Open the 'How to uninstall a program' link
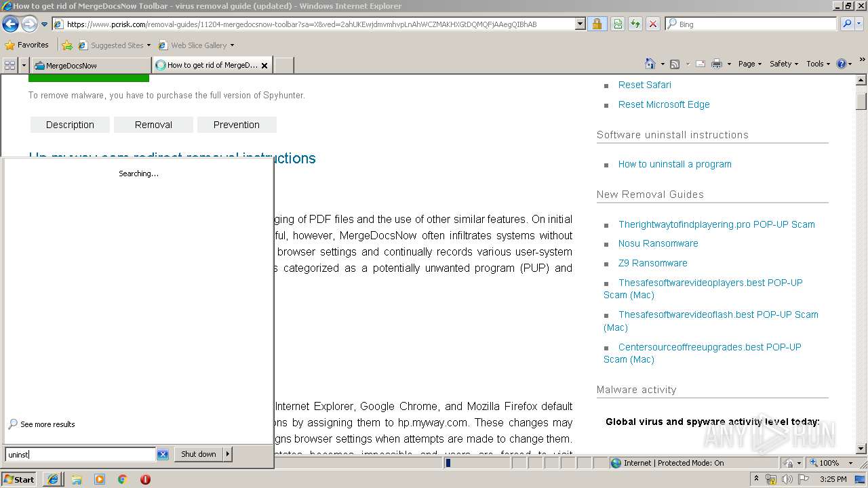The width and height of the screenshot is (868, 488). pos(675,164)
